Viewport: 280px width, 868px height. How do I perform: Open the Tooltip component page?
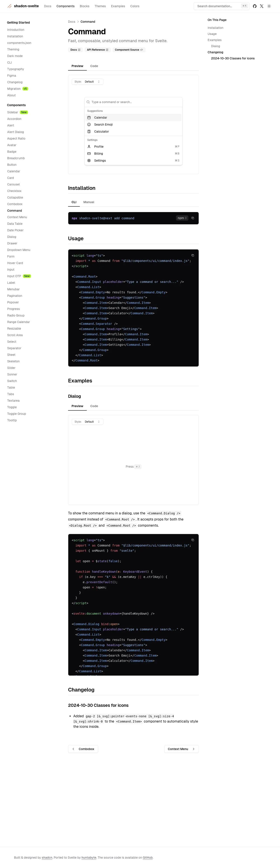[x=12, y=420]
